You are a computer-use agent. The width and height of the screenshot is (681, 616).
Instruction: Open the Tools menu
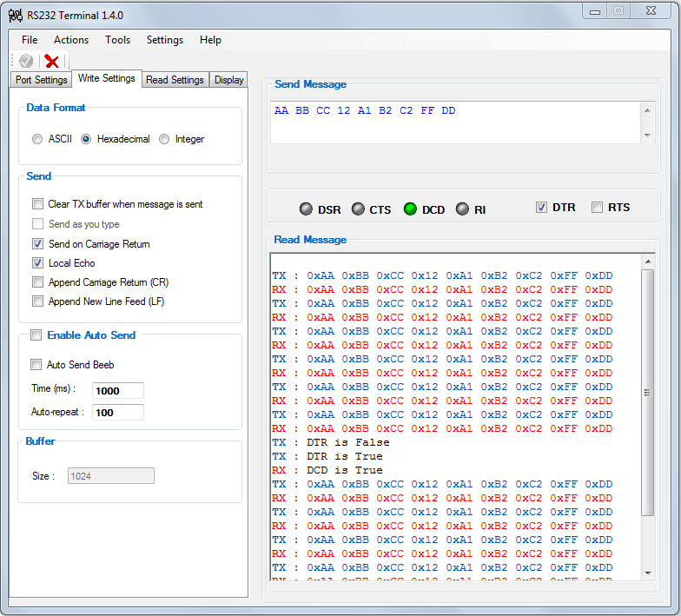(118, 40)
